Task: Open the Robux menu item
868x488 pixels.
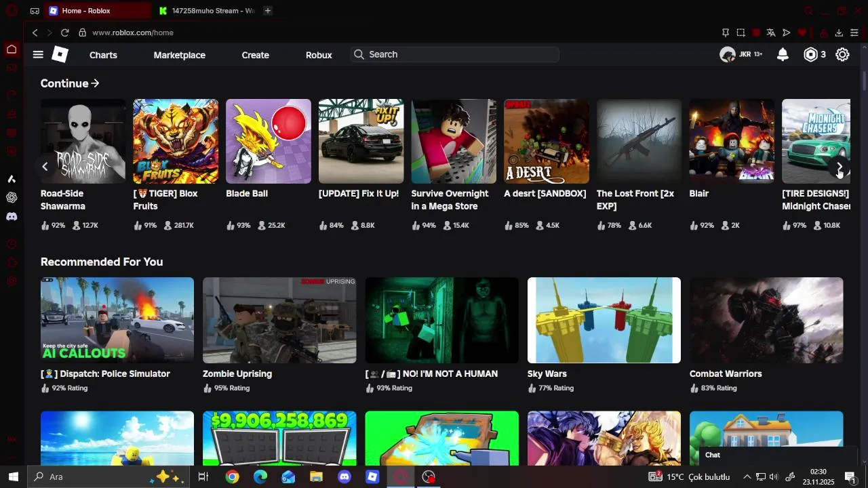Action: [x=319, y=55]
